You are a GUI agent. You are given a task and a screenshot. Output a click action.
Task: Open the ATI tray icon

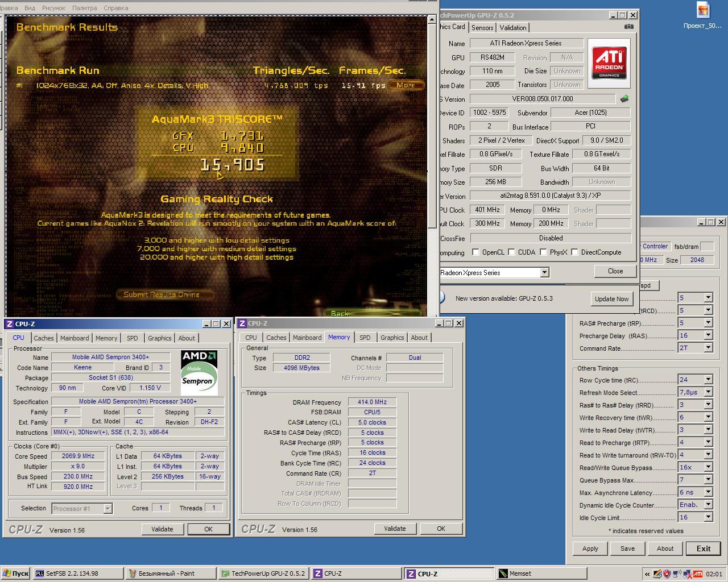click(x=698, y=574)
